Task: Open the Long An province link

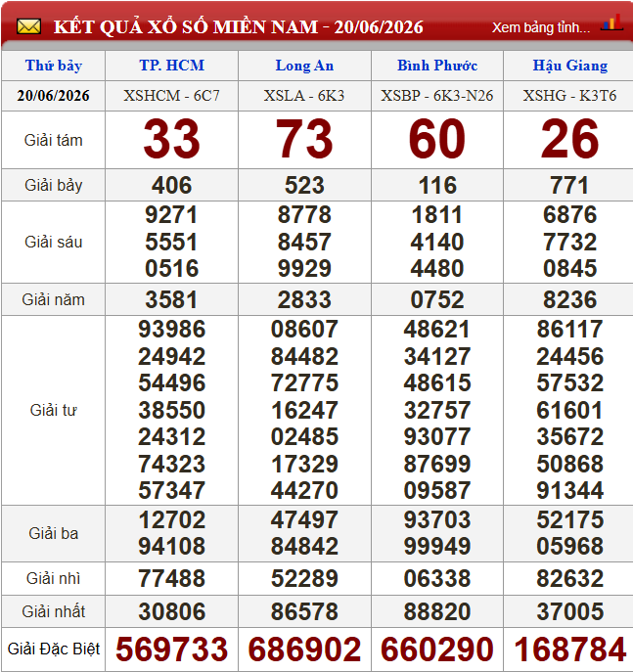Action: click(x=304, y=66)
